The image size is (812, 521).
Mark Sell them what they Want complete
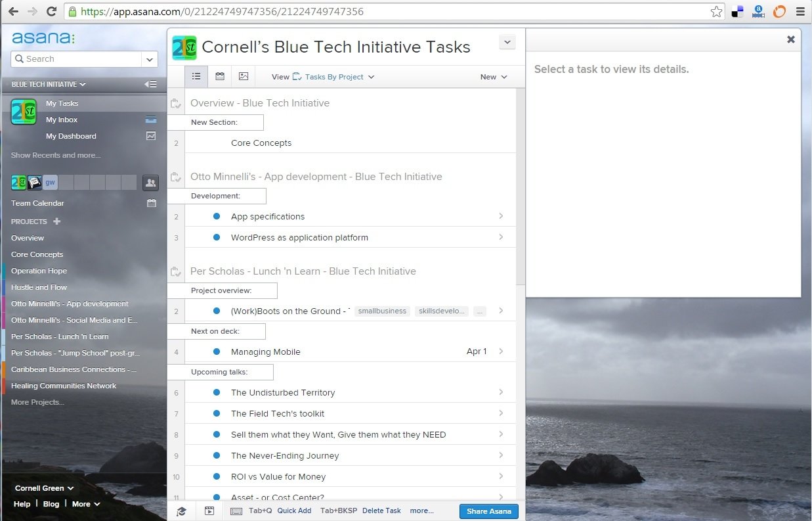pos(217,434)
